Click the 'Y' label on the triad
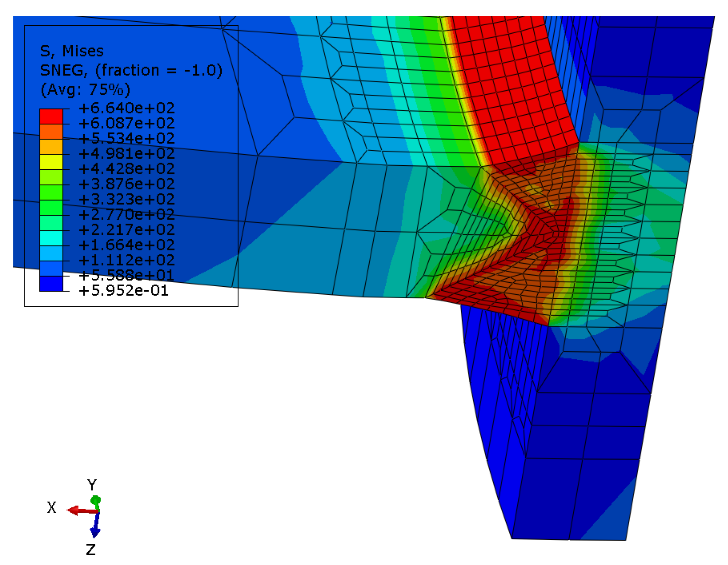Image resolution: width=728 pixels, height=565 pixels. tap(92, 485)
